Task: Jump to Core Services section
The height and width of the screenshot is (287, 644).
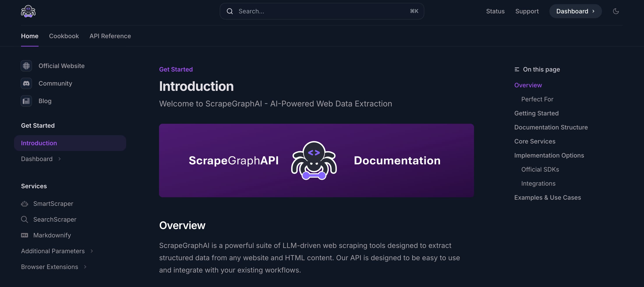Action: (535, 141)
